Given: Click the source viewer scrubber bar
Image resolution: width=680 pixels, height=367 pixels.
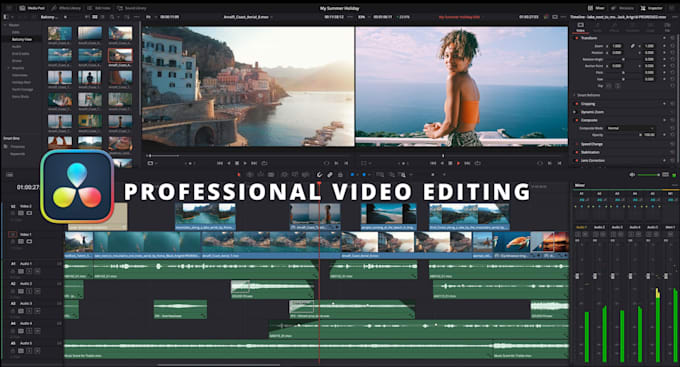Looking at the screenshot, I should point(247,156).
